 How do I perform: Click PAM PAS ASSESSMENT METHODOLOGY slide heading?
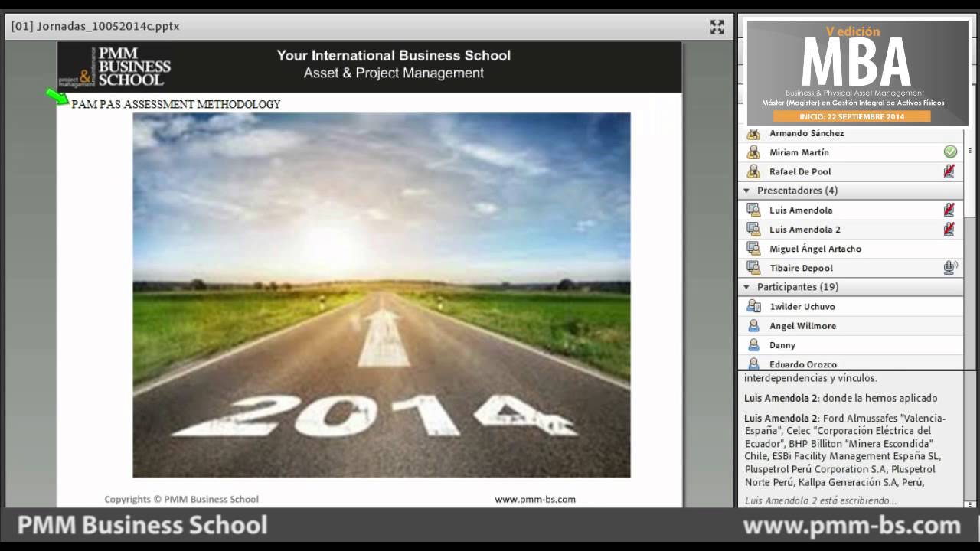[x=175, y=104]
